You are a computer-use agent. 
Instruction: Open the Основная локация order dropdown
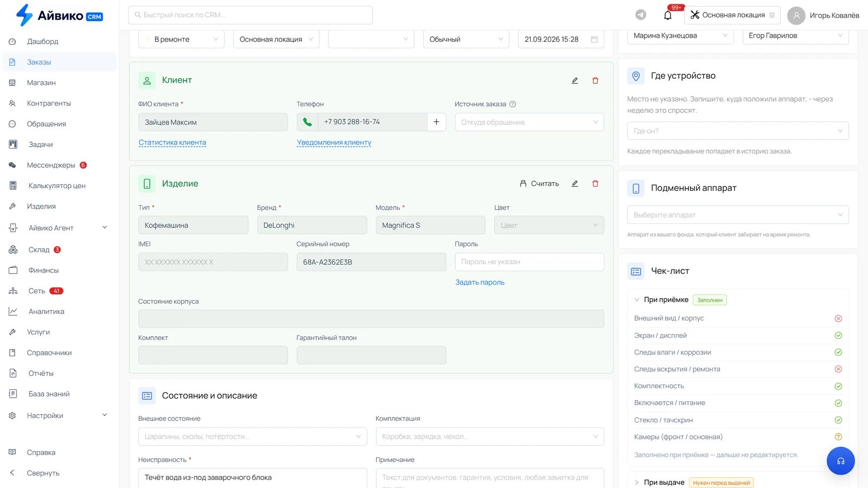276,39
